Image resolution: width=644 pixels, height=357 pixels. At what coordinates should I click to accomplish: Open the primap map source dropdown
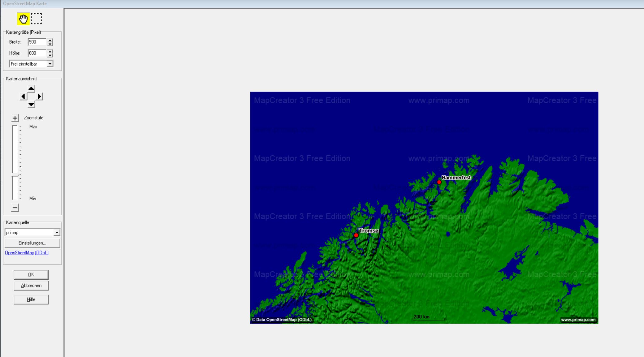[57, 233]
